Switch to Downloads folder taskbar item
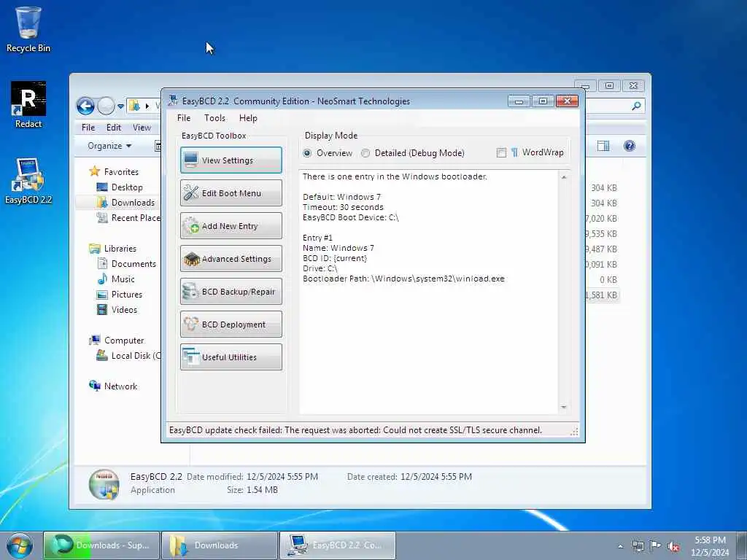This screenshot has width=747, height=560. pos(220,545)
